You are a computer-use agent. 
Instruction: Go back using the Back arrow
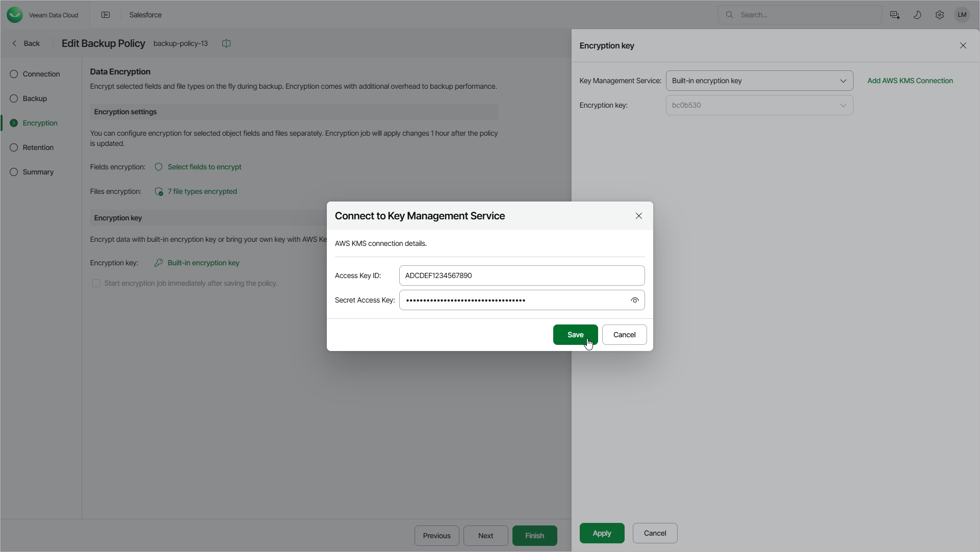click(25, 43)
